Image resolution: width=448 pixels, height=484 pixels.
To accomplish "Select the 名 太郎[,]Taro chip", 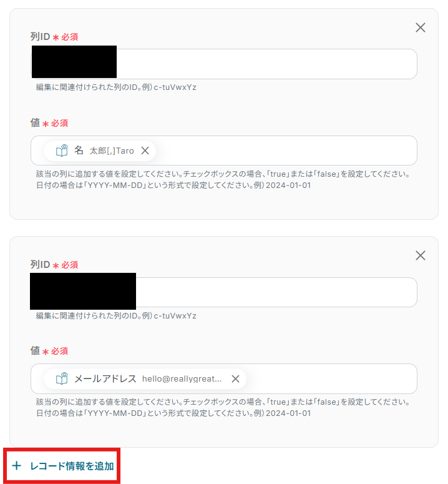I will coord(100,151).
